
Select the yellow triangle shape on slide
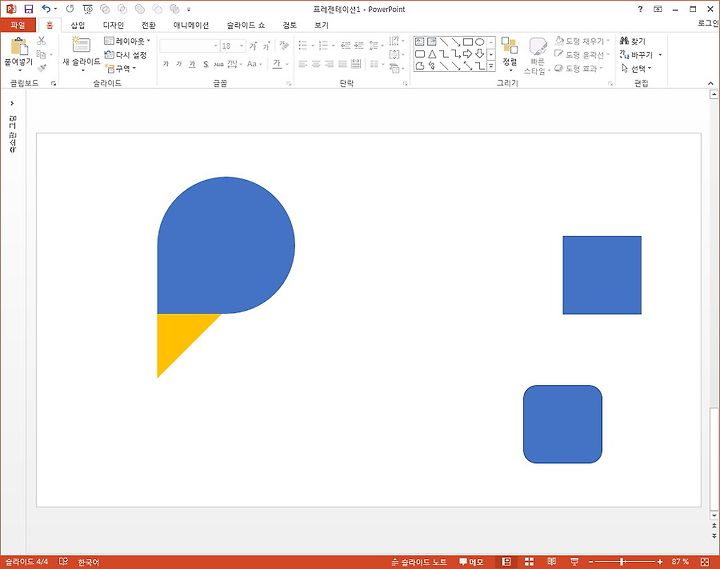177,335
